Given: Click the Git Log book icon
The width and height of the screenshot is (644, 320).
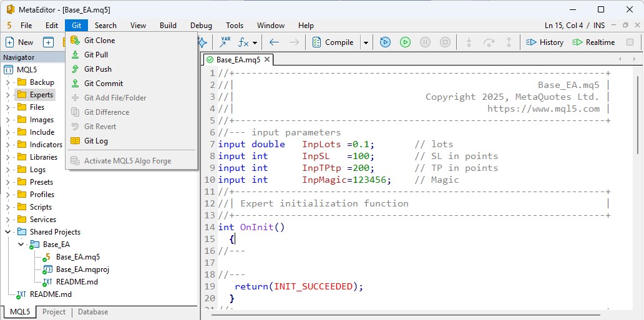Looking at the screenshot, I should 75,141.
